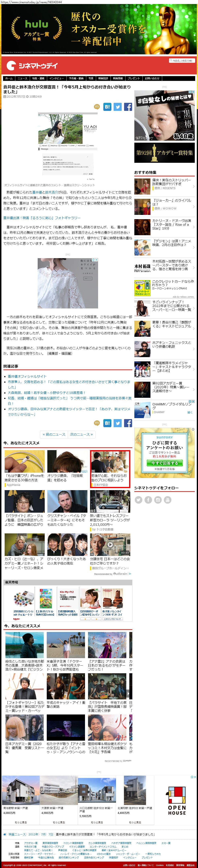Viewport: 198px width, 868px height.
Task: Open the お問い合わせ menu item
Action: [152, 78]
